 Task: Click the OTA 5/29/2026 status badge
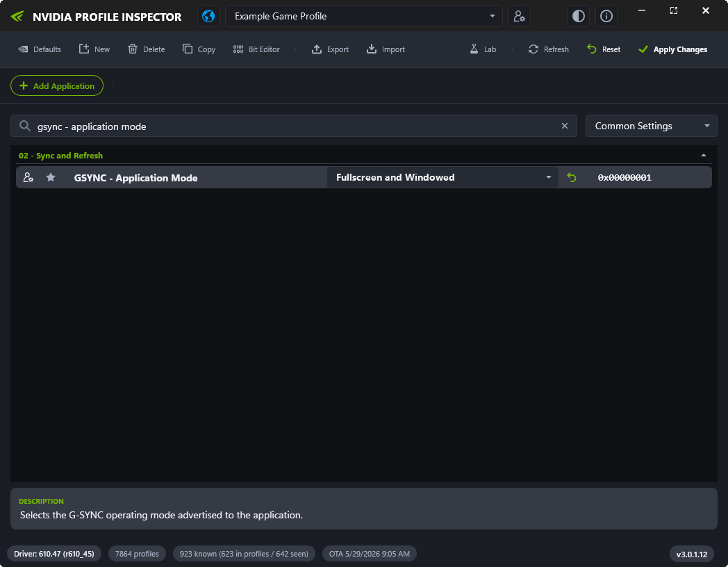click(370, 554)
